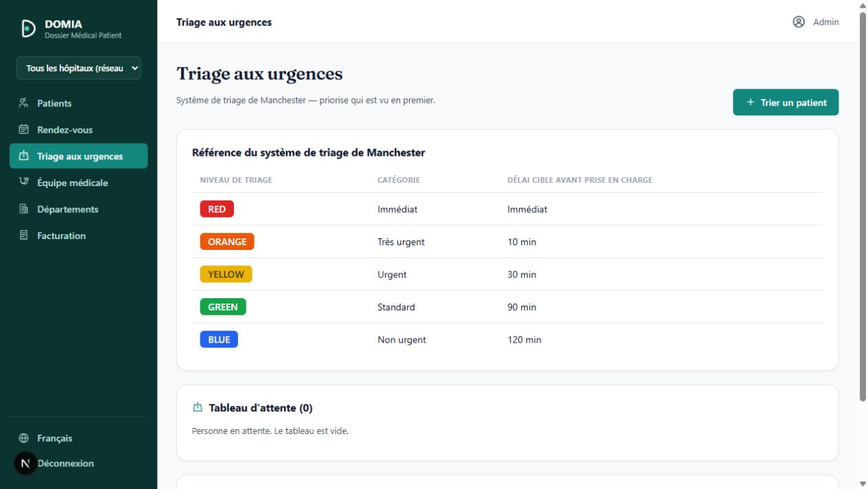Click the Standard category cell
The image size is (868, 489).
[396, 307]
